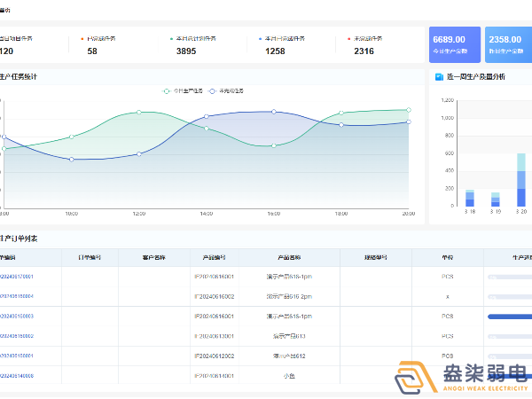This screenshot has width=532, height=399.
Task: Select the stat value 2316
Action: click(x=364, y=51)
